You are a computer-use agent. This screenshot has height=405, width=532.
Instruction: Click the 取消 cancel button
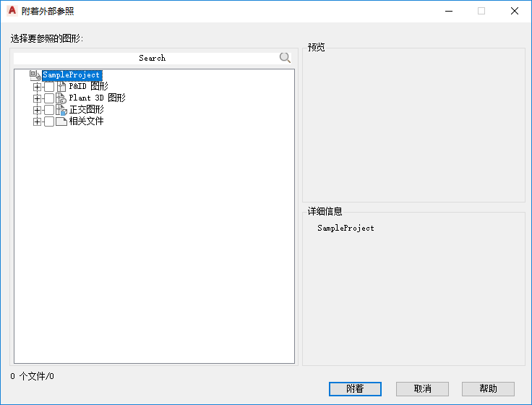(422, 388)
